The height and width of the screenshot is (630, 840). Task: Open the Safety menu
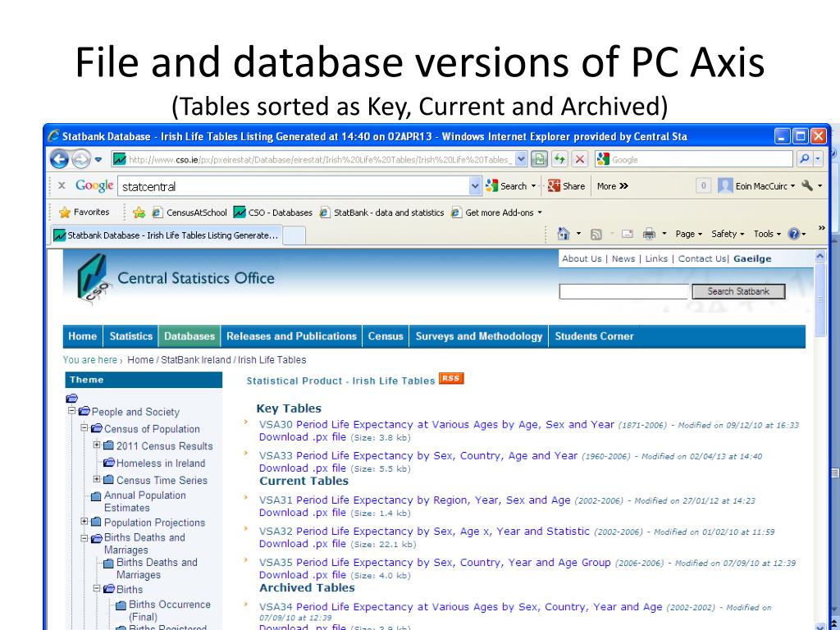pyautogui.click(x=728, y=234)
